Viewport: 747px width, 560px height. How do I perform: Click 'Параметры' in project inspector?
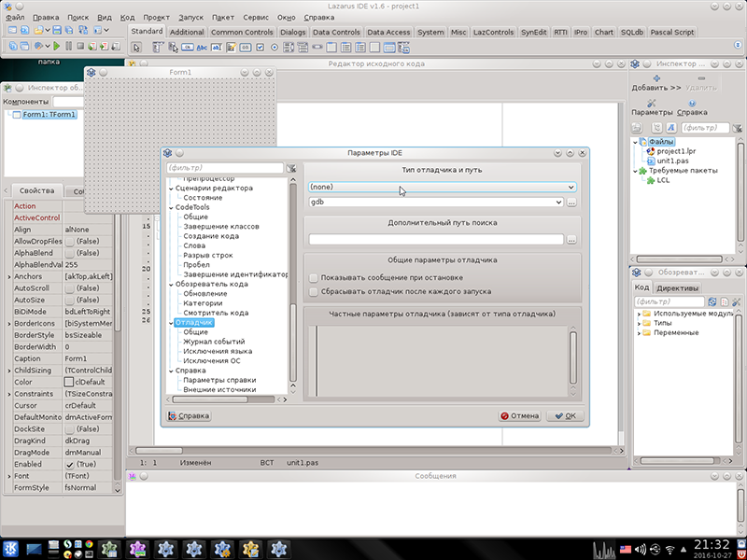652,107
